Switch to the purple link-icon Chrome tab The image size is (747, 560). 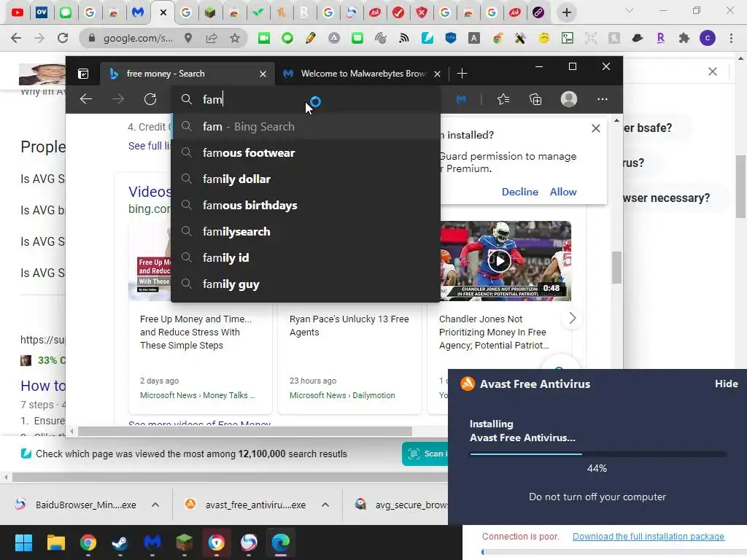point(538,12)
